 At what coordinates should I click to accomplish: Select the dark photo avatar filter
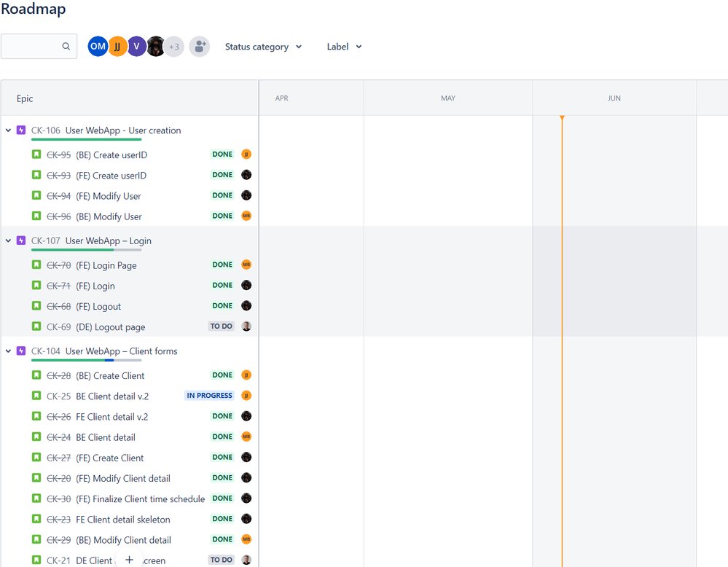[155, 47]
